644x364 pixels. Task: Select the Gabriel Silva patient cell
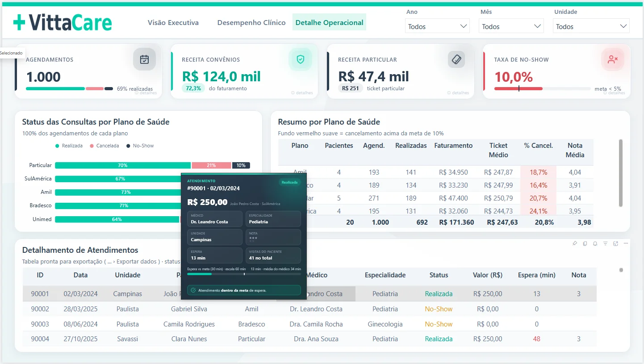[189, 309]
